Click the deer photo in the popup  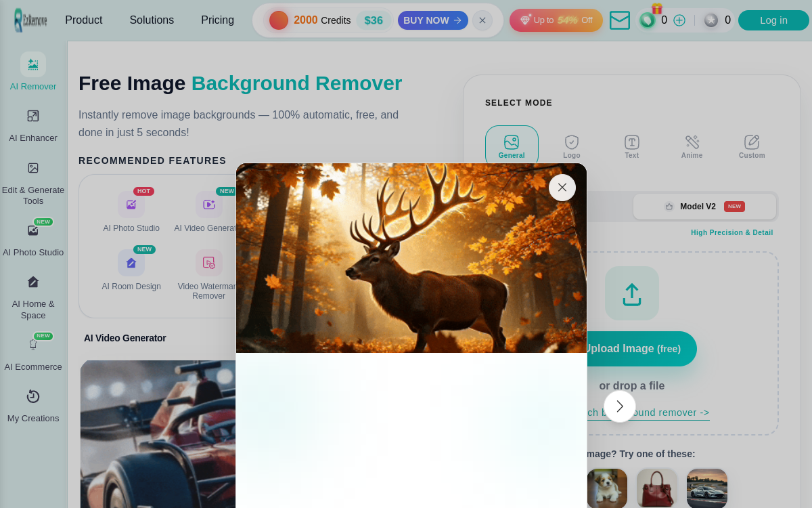[x=411, y=258]
